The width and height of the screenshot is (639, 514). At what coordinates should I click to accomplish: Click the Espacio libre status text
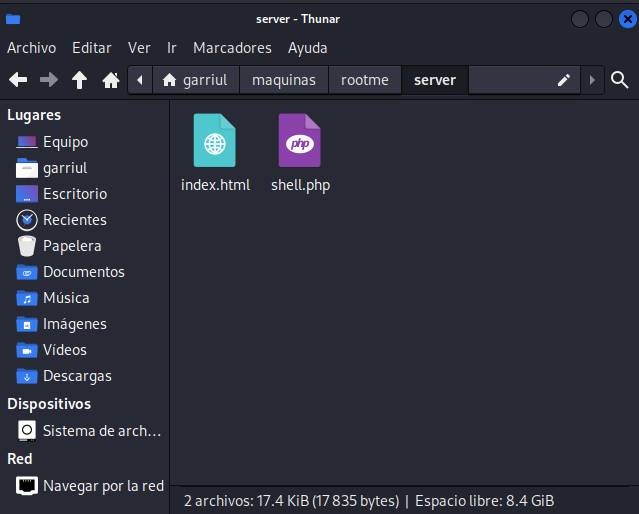pyautogui.click(x=485, y=501)
